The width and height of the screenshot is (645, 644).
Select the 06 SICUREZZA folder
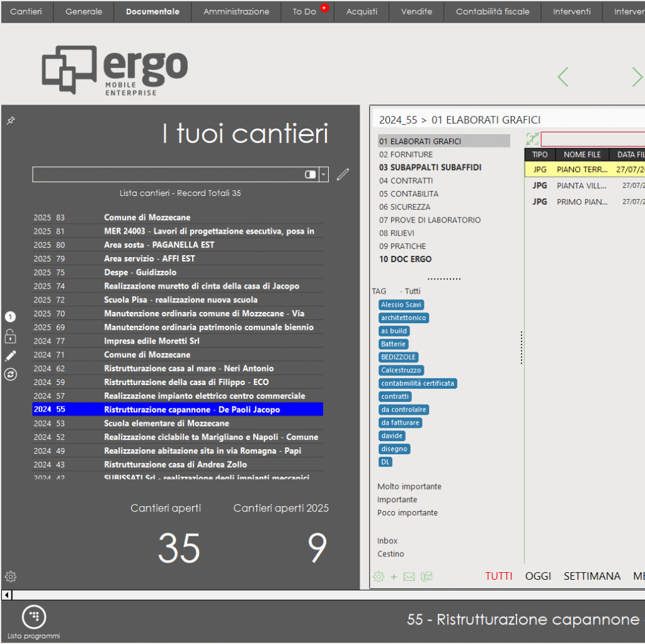coord(405,207)
